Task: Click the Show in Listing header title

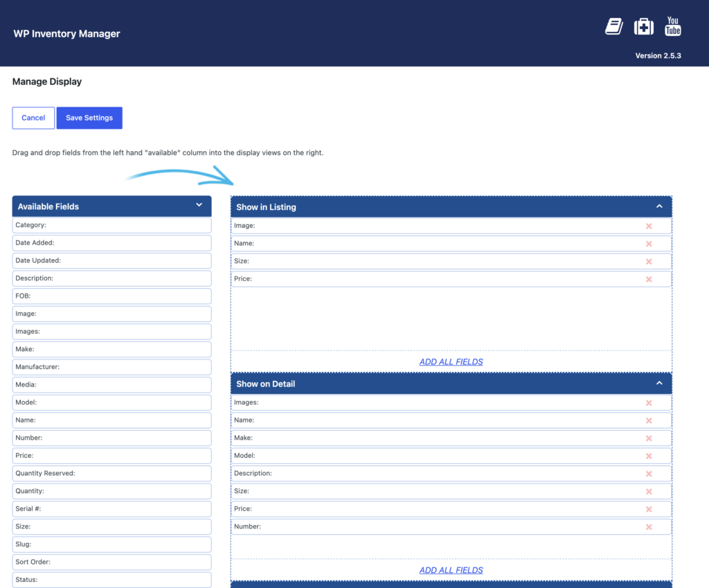Action: coord(267,207)
